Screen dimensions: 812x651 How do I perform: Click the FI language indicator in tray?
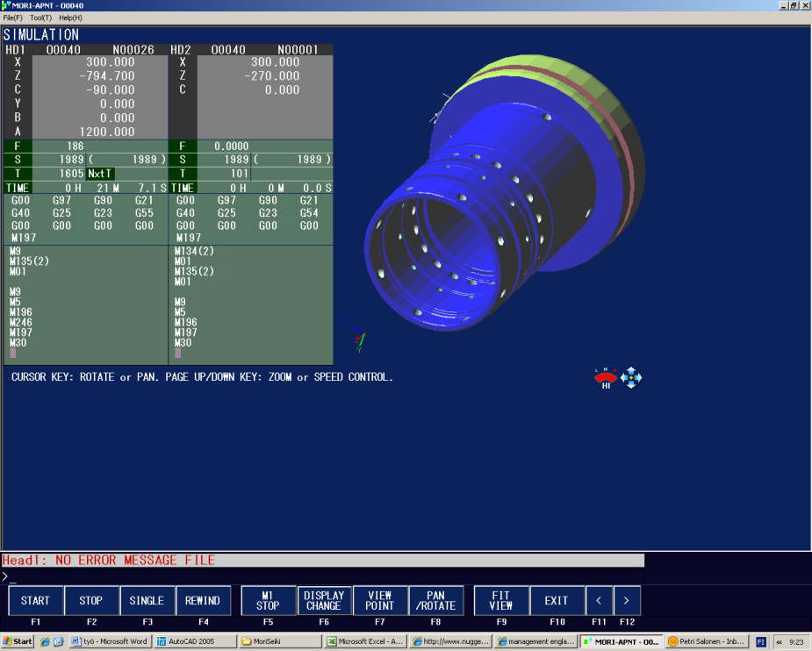761,641
